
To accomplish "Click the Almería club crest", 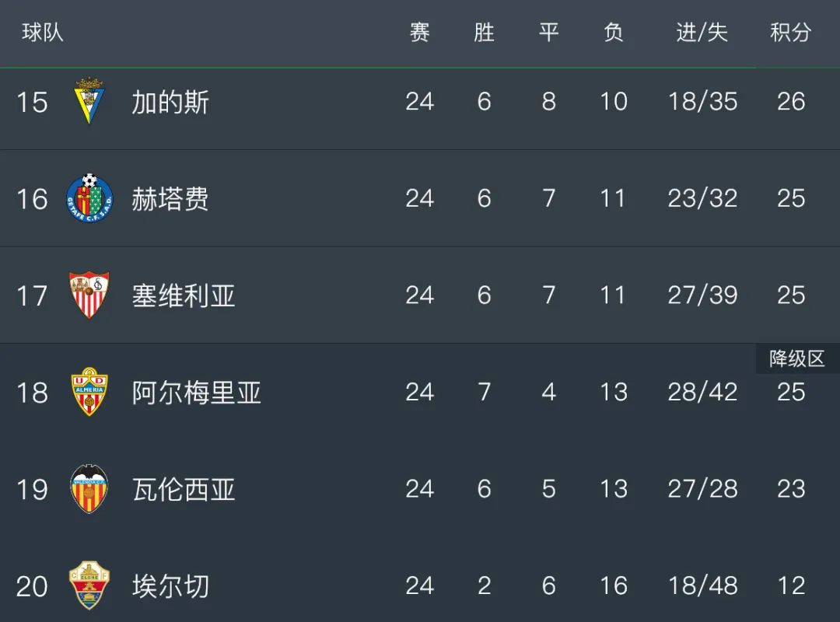I will click(89, 392).
